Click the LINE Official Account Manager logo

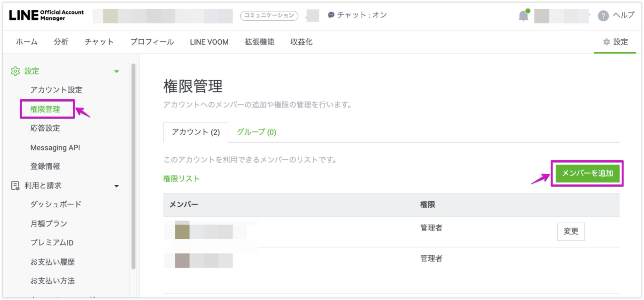coord(47,15)
